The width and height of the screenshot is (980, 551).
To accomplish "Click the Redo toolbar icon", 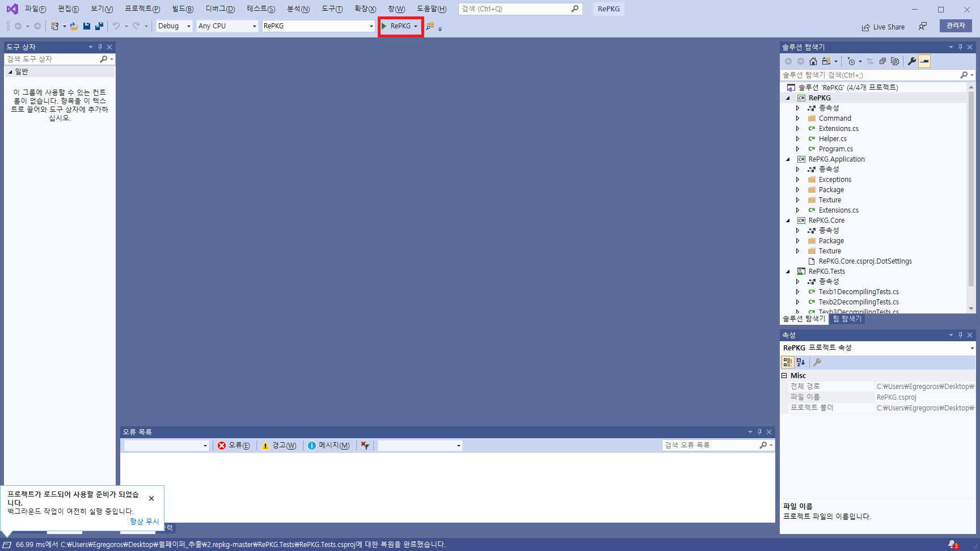I will pyautogui.click(x=136, y=26).
